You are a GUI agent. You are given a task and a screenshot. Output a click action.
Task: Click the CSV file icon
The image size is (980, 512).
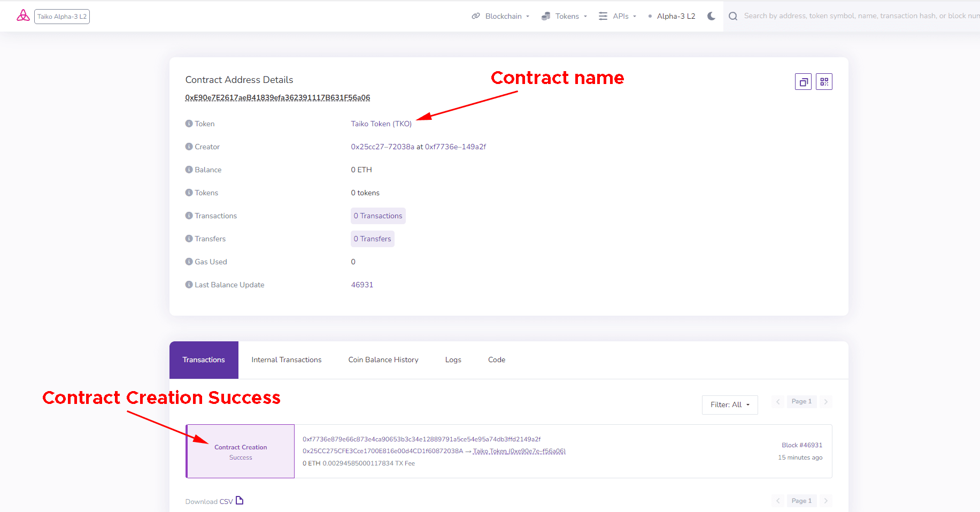(240, 500)
